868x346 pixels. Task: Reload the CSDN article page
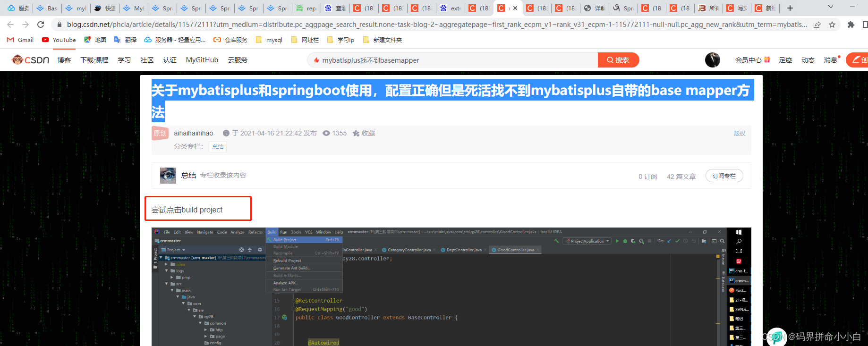41,25
